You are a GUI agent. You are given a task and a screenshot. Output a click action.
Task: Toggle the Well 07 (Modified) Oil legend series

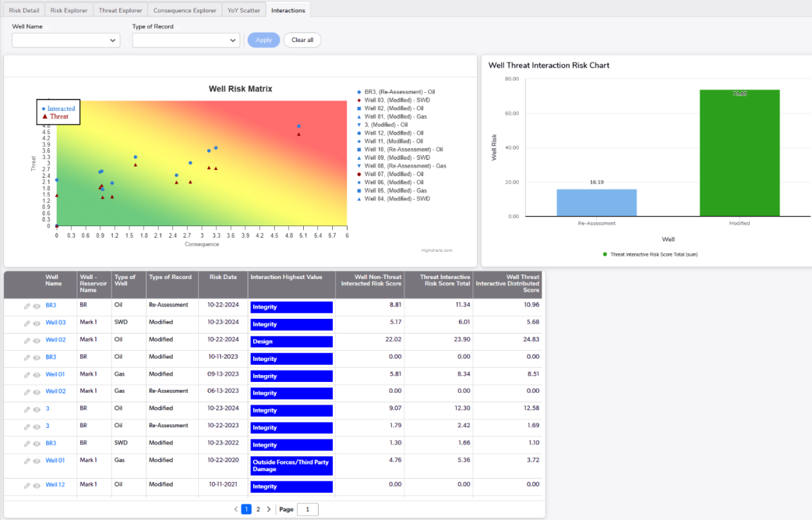[393, 174]
